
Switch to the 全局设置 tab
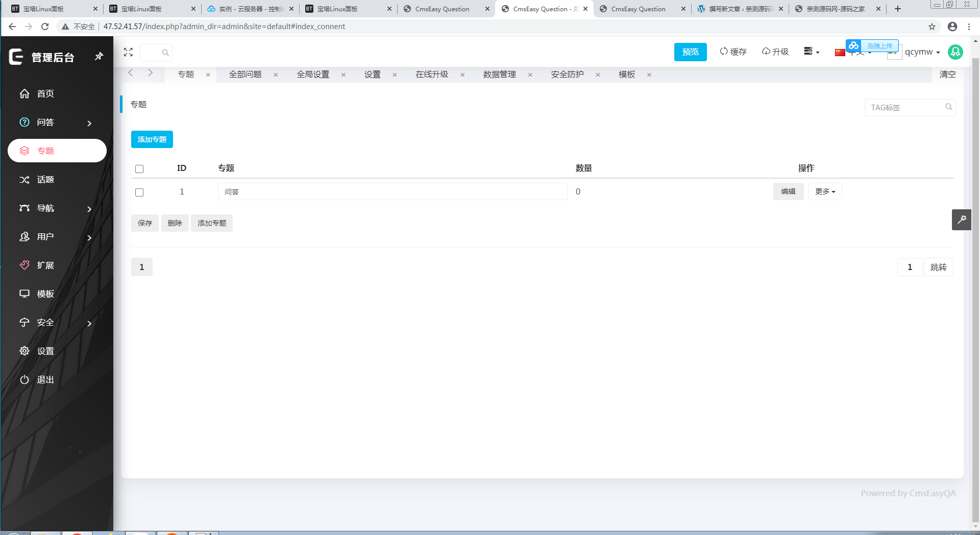[313, 75]
